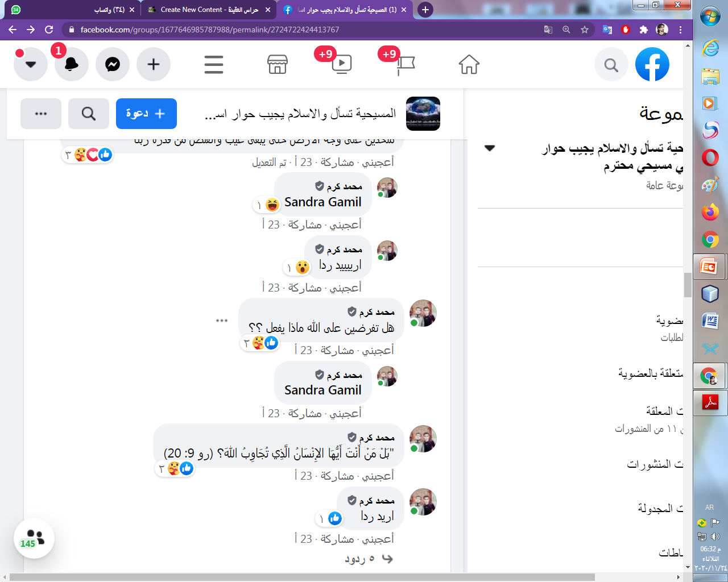Click the horizontal scrollbar at bottom

[302, 577]
